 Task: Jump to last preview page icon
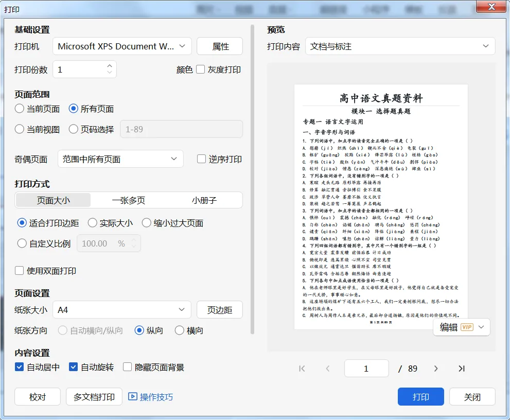pos(462,369)
